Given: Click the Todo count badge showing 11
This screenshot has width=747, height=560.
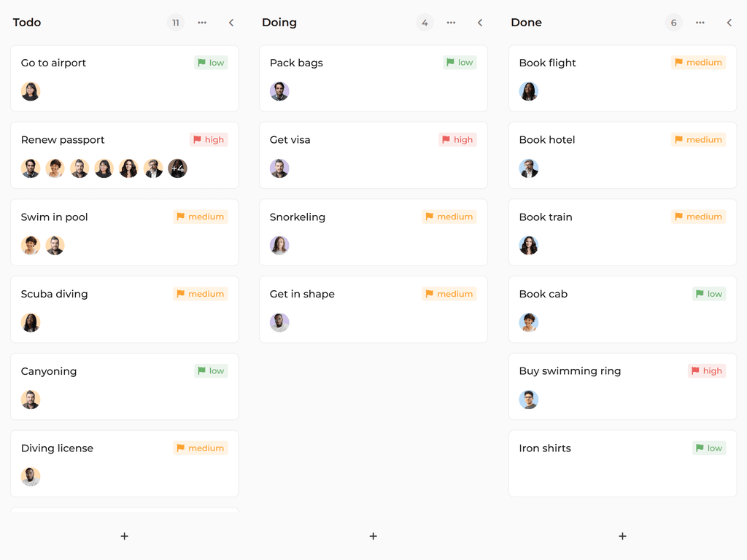Looking at the screenshot, I should coord(175,23).
